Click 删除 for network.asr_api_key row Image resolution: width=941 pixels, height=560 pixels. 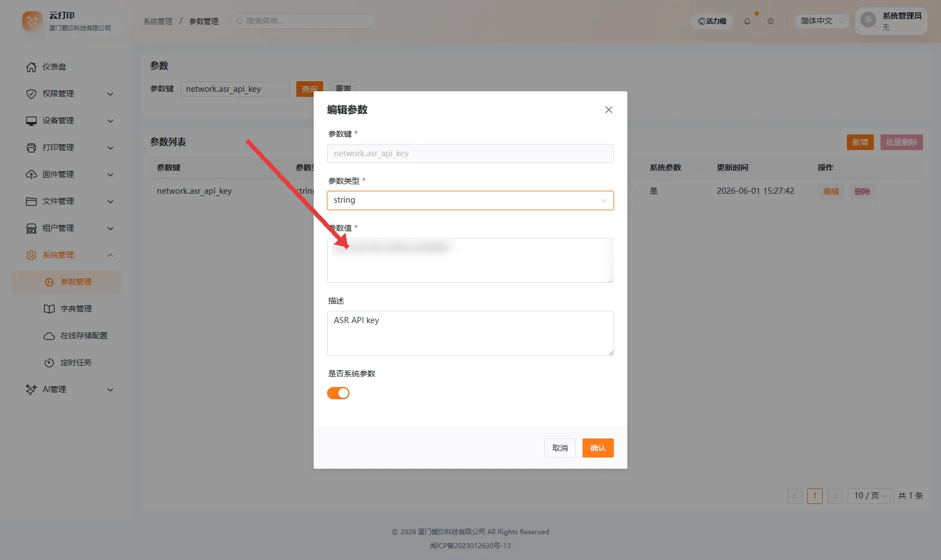[863, 192]
